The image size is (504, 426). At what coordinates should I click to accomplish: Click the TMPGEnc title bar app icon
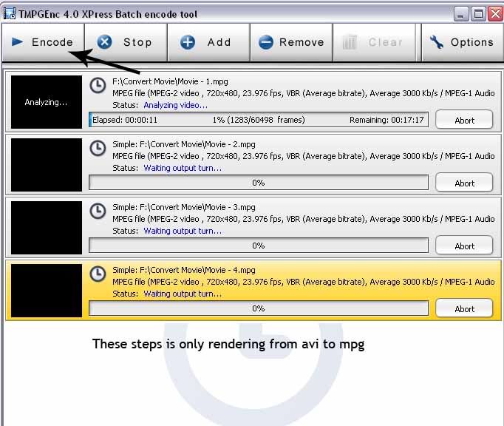coord(10,13)
